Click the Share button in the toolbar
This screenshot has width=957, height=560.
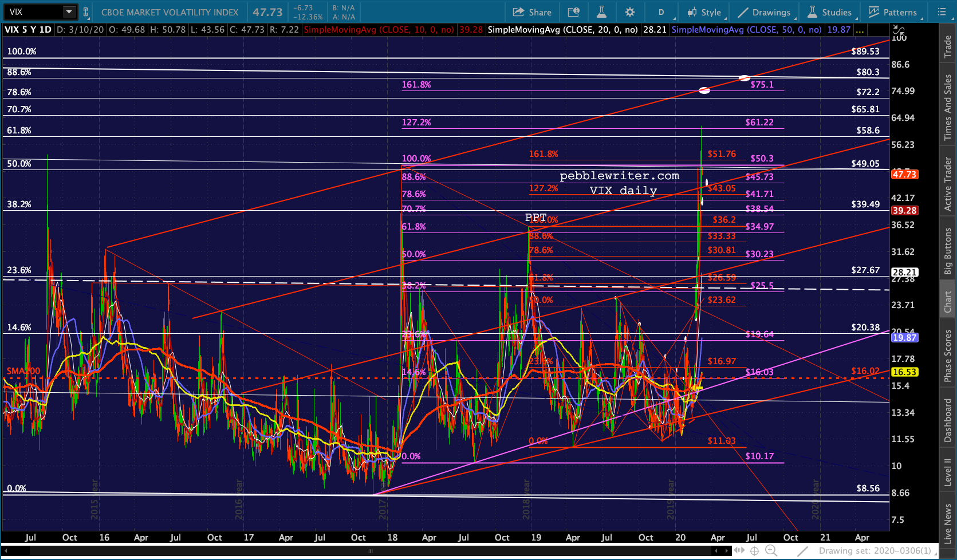tap(532, 12)
